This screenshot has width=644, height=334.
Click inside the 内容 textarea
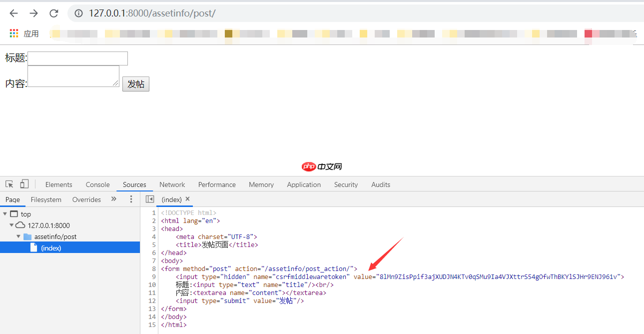click(x=73, y=76)
